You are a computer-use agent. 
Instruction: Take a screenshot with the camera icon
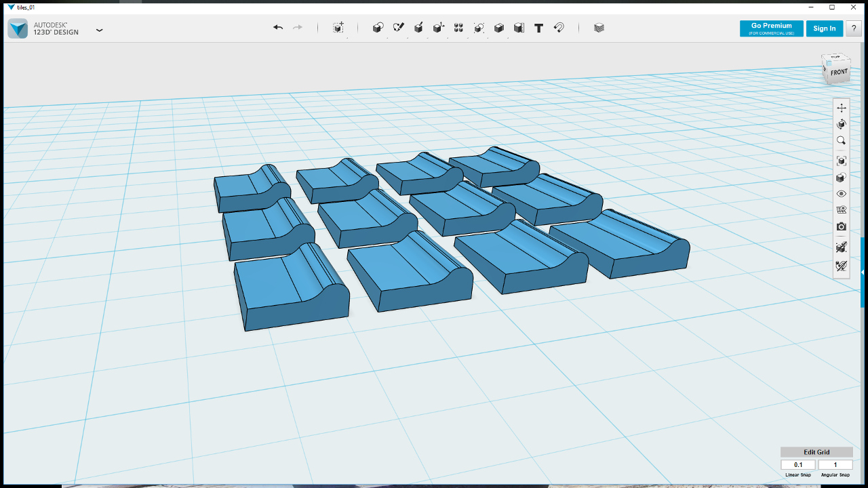coord(842,226)
